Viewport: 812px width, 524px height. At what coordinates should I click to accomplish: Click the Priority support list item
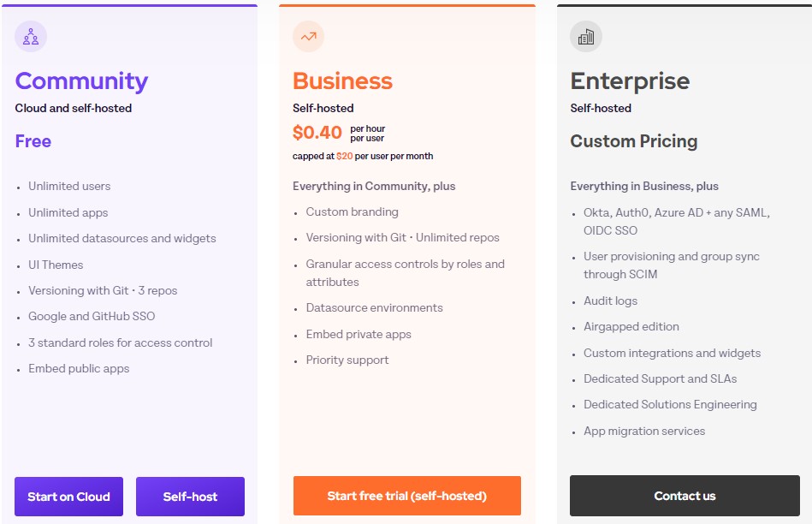point(347,360)
